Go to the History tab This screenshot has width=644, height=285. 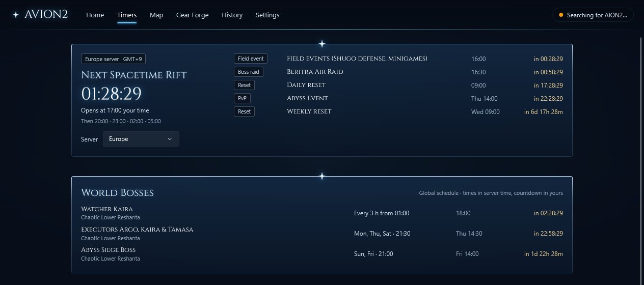(232, 15)
